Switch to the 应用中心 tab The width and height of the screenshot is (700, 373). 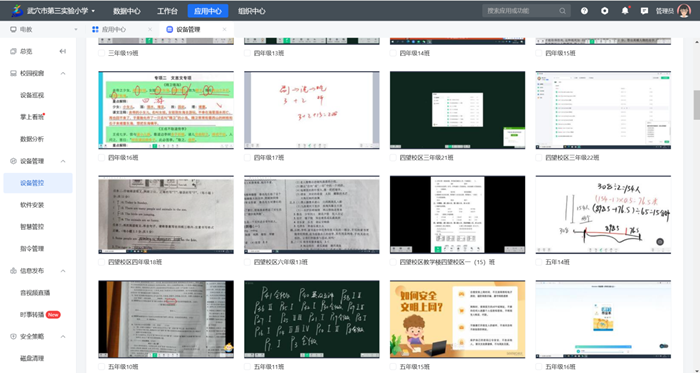pyautogui.click(x=114, y=29)
